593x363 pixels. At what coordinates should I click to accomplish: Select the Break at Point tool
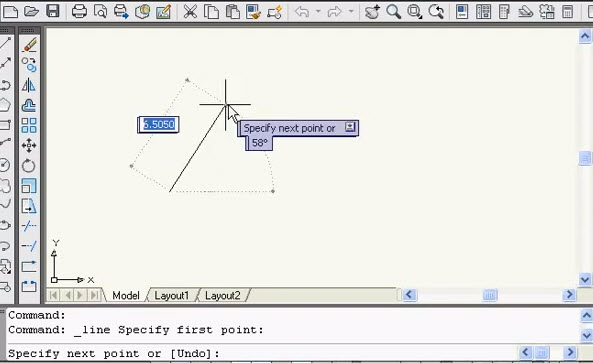(x=29, y=266)
